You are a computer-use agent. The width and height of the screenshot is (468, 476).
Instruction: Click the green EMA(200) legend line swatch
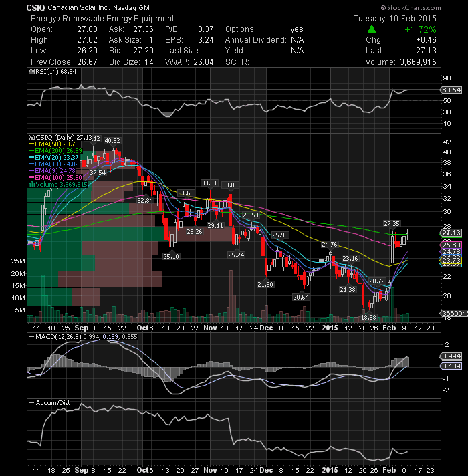click(31, 151)
